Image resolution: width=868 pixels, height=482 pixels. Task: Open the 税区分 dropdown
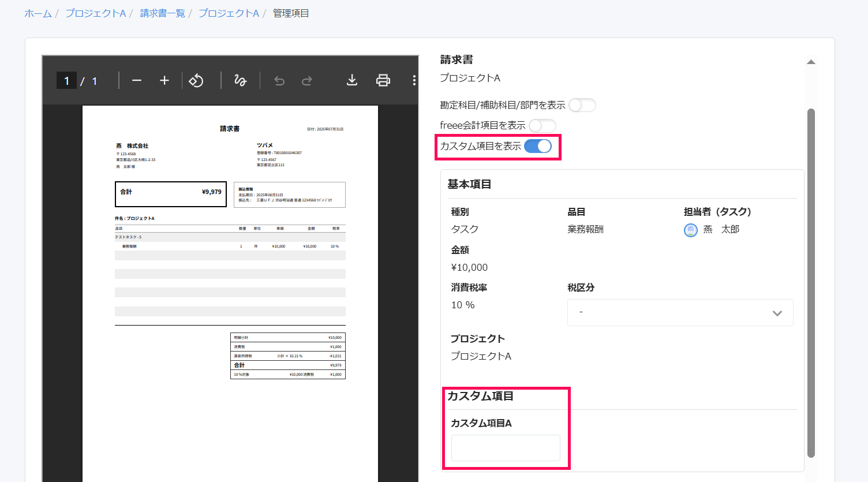(680, 312)
